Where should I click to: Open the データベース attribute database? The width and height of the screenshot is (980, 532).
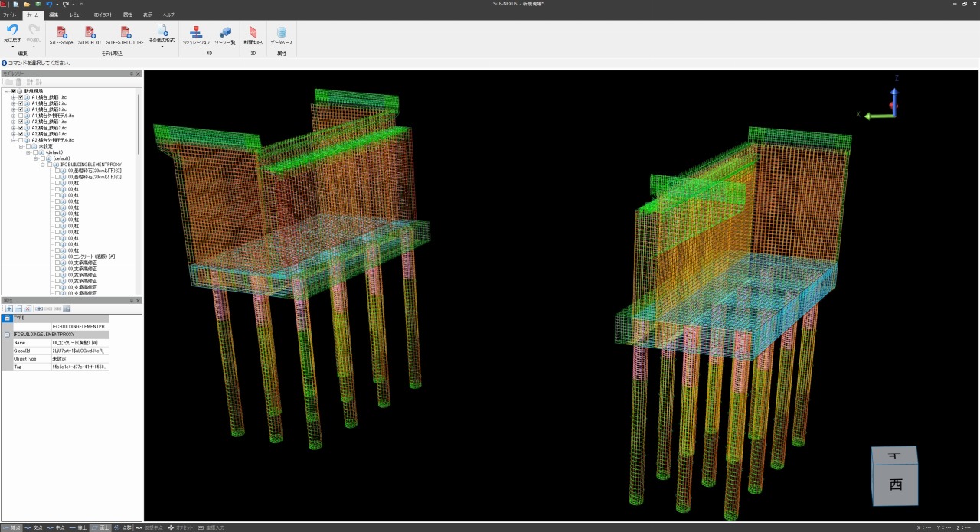click(x=282, y=32)
